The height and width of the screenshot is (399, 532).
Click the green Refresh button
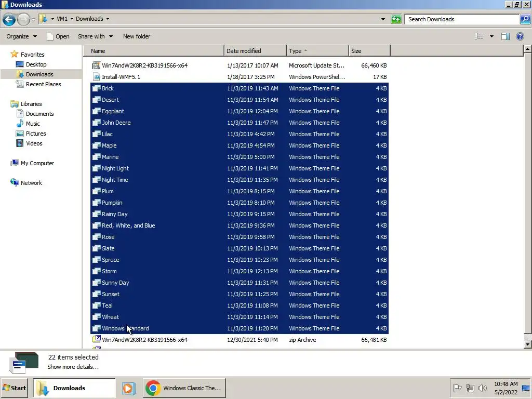(396, 19)
